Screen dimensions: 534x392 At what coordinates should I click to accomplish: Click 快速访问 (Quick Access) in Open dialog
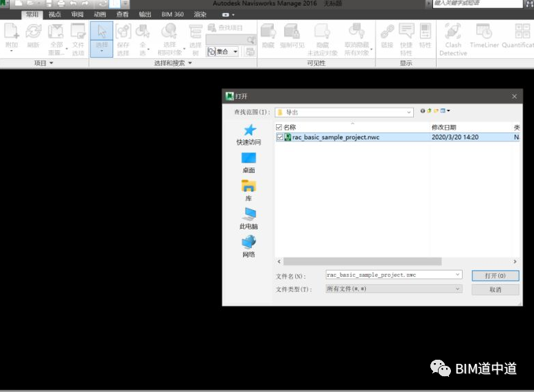(248, 135)
